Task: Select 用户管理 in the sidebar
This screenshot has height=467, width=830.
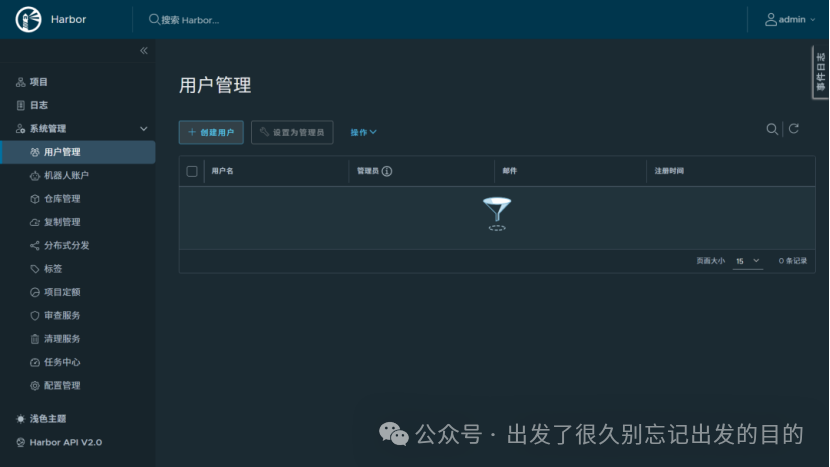Action: [x=78, y=152]
